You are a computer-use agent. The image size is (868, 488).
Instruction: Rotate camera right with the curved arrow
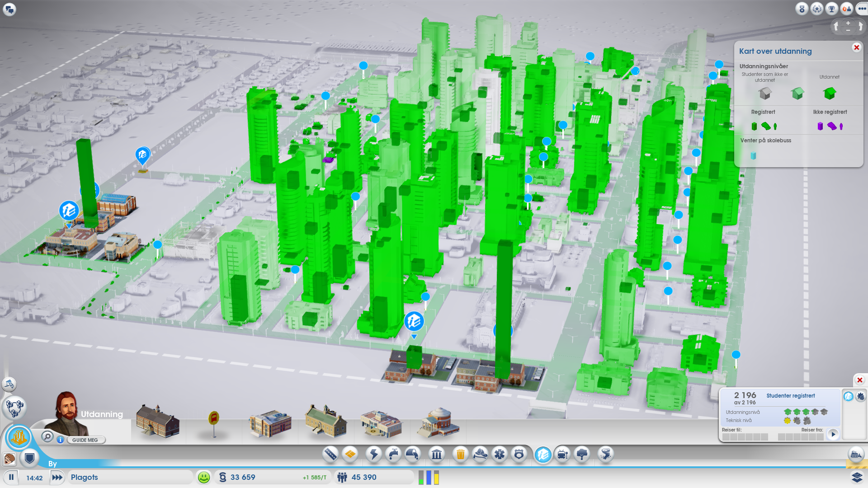(860, 27)
